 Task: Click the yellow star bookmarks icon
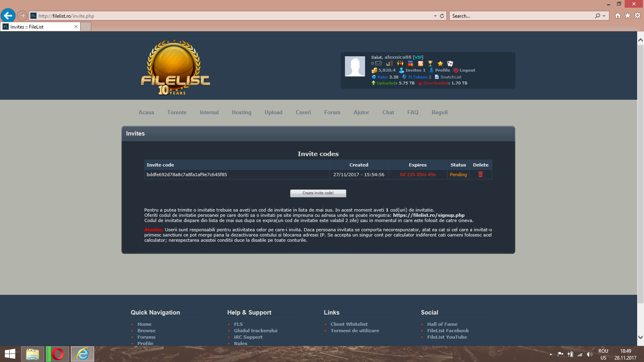tap(440, 64)
